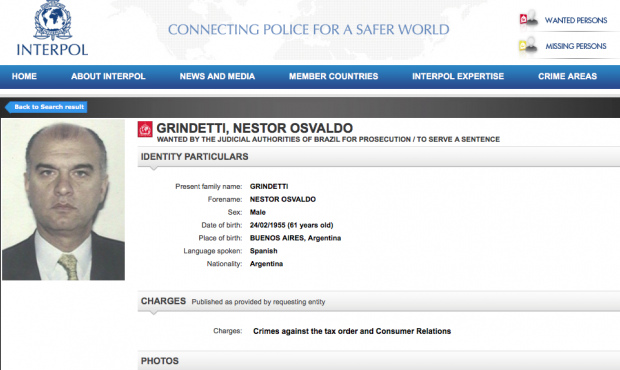
Task: Open the CRIME AREAS menu
Action: 567,76
